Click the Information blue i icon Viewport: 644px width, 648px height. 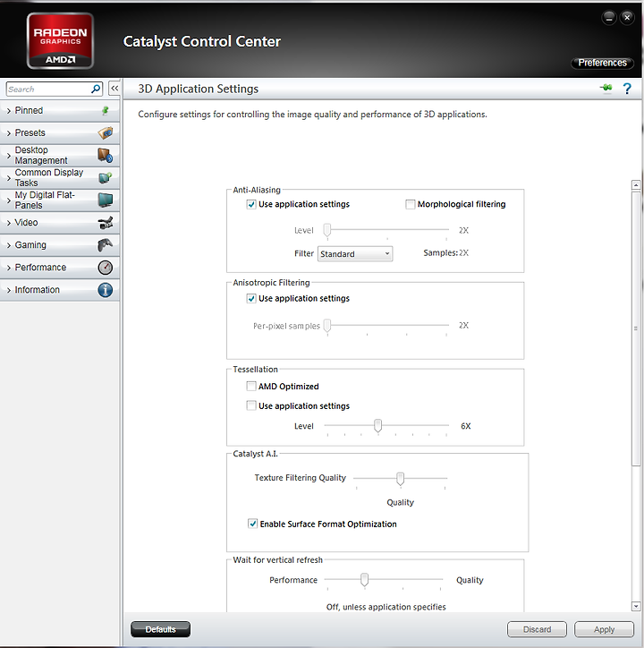[106, 290]
